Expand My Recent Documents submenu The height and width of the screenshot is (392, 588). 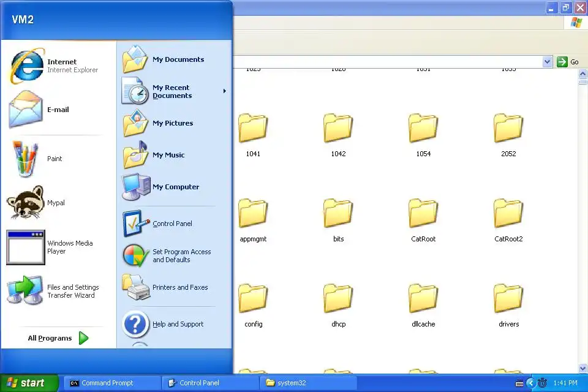pos(175,91)
